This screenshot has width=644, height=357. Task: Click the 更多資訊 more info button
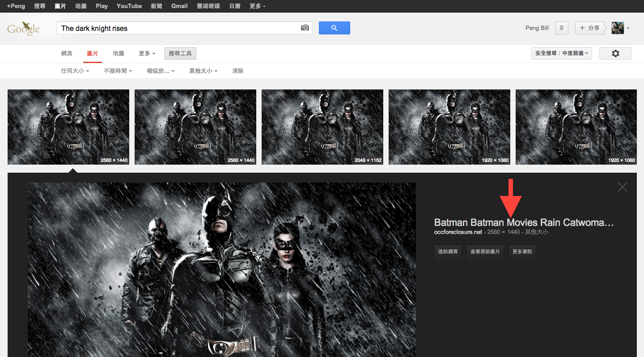[522, 251]
